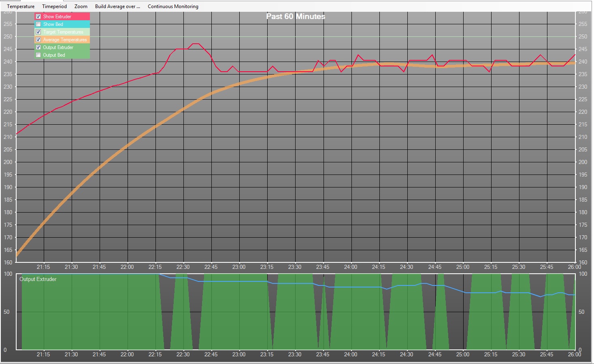Expand the Build Average over menu

coord(117,6)
